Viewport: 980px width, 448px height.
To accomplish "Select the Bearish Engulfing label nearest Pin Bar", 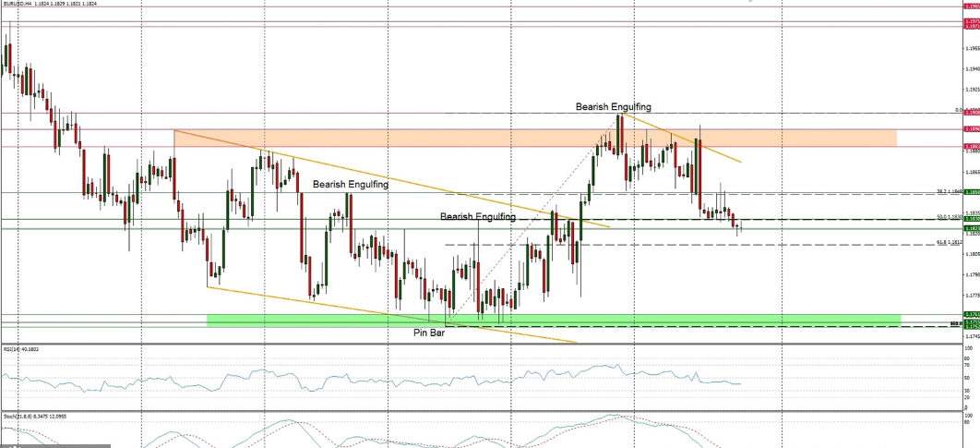I will point(477,216).
